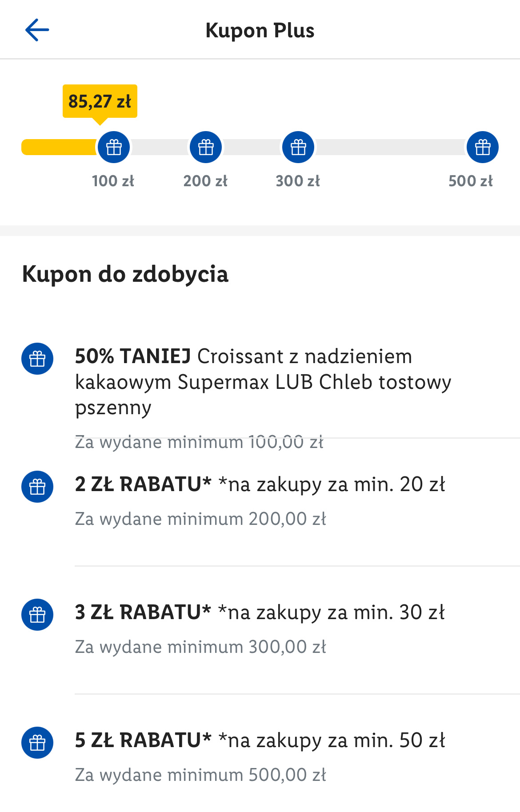The image size is (520, 812).
Task: Tap gift icon beside 5 ZŁ RABATU
Action: (37, 743)
